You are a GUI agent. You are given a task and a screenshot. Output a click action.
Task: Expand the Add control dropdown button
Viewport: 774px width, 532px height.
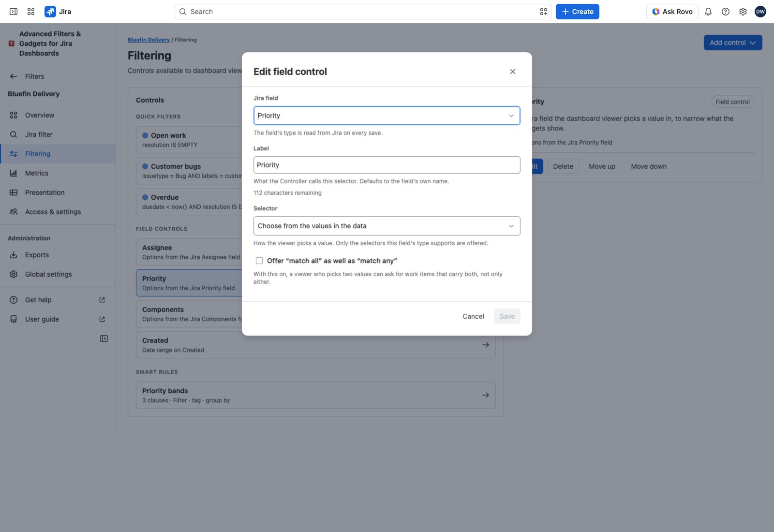tap(733, 43)
